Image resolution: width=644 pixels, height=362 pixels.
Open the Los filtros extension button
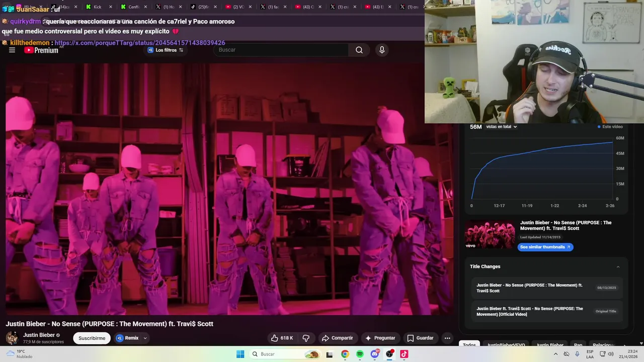click(x=165, y=50)
